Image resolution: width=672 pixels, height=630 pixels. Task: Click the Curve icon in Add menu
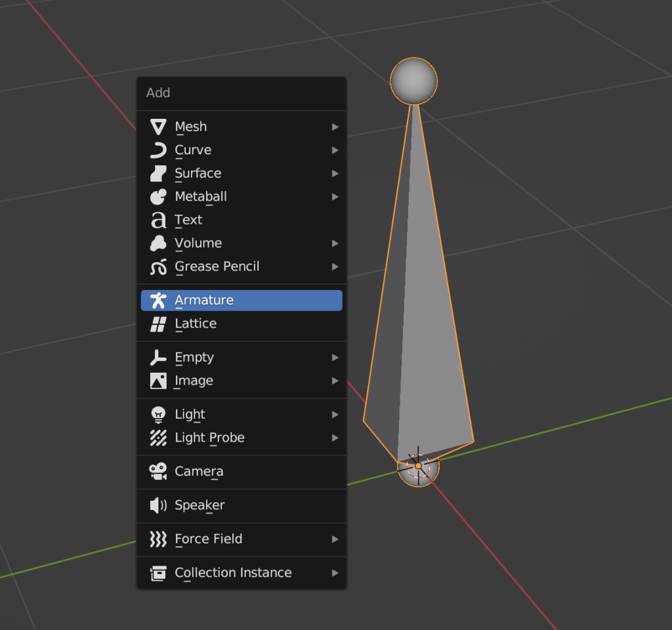pyautogui.click(x=158, y=150)
